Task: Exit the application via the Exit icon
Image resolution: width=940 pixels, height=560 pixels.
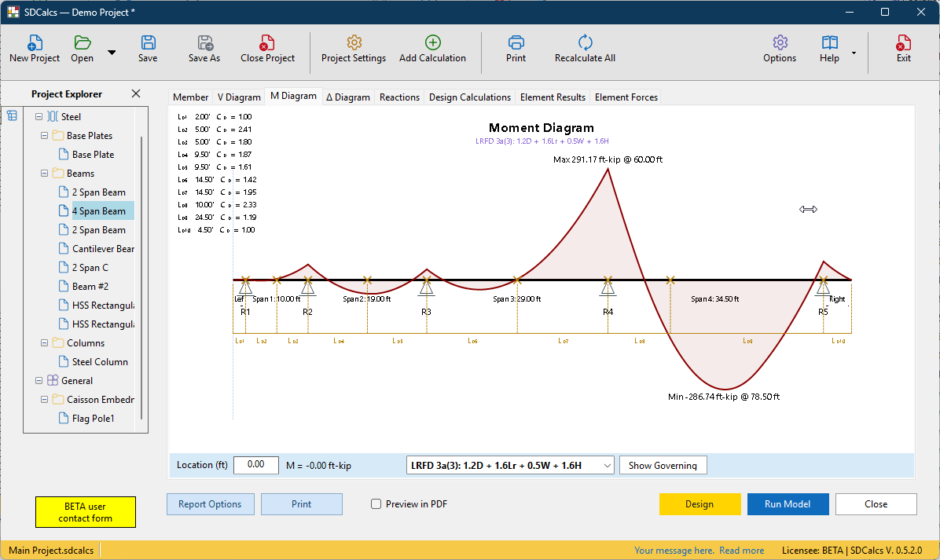Action: point(903,49)
